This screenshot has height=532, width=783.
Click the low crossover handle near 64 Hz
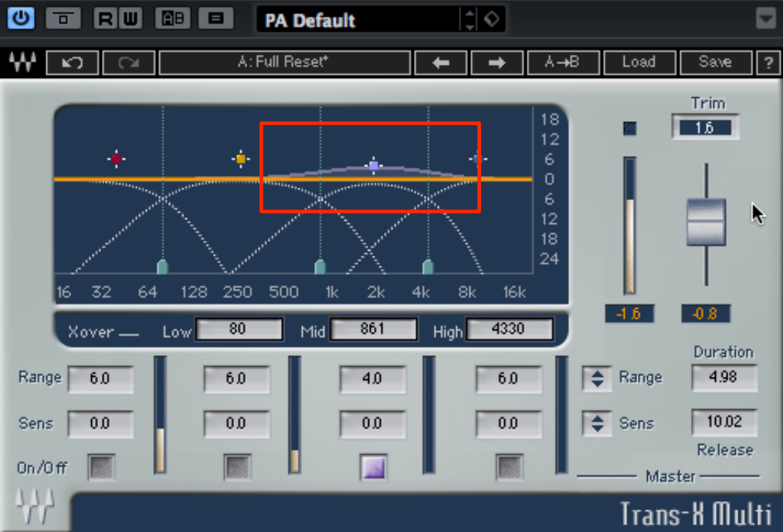pos(162,266)
